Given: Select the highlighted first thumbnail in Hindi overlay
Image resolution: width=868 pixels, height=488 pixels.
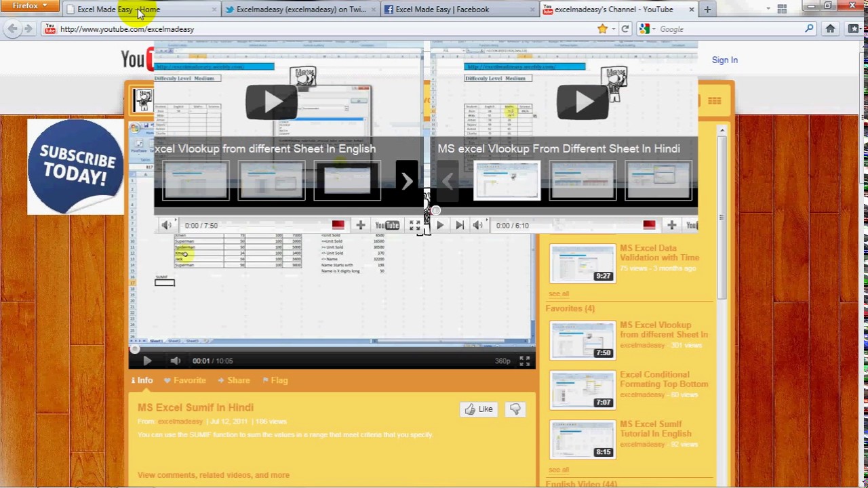Looking at the screenshot, I should point(507,180).
